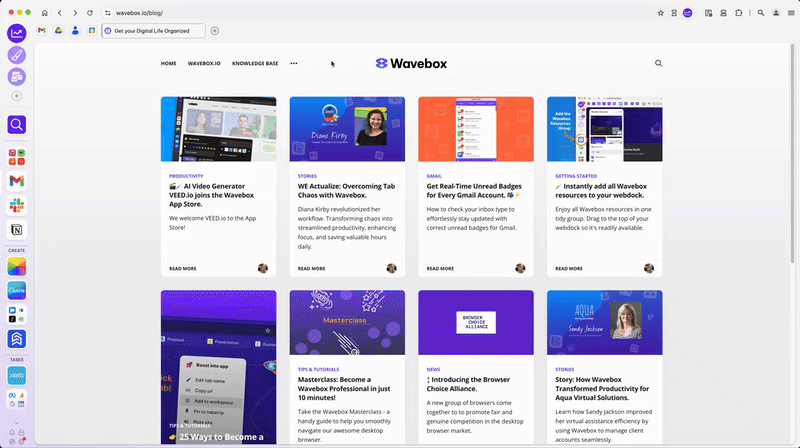Open the pinned Google Drive tab
This screenshot has height=448, width=800.
[x=59, y=31]
